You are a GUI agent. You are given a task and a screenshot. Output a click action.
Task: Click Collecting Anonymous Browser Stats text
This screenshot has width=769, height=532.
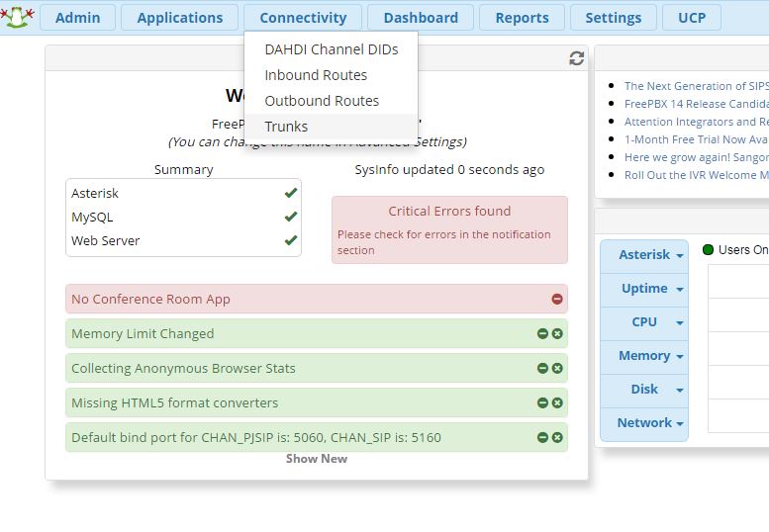pos(183,368)
